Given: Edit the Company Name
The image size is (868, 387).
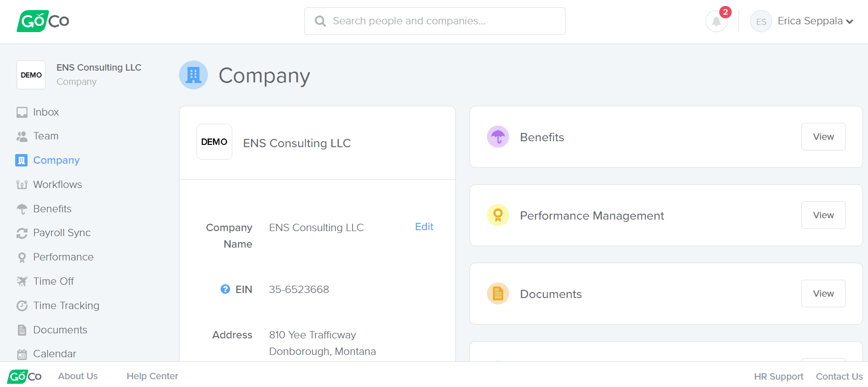Looking at the screenshot, I should (x=424, y=227).
